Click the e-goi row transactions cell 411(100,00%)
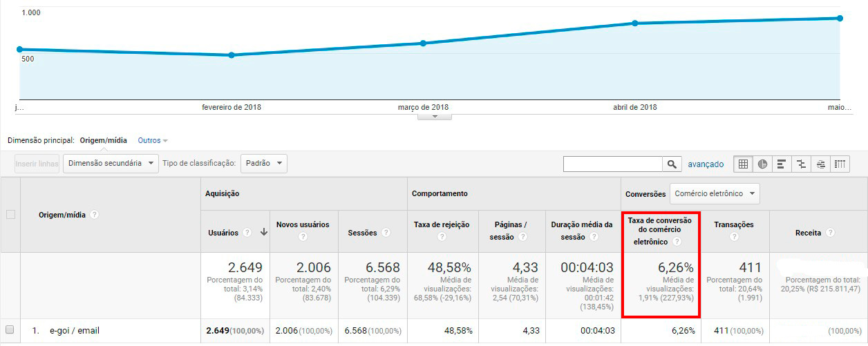The height and width of the screenshot is (346, 868). [x=737, y=331]
